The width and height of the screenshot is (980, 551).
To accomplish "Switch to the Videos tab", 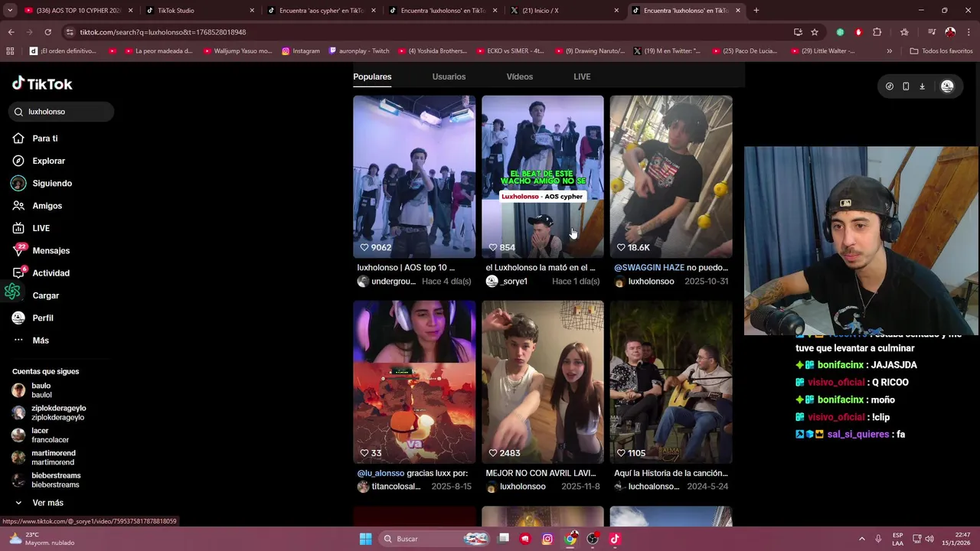I will click(x=519, y=77).
